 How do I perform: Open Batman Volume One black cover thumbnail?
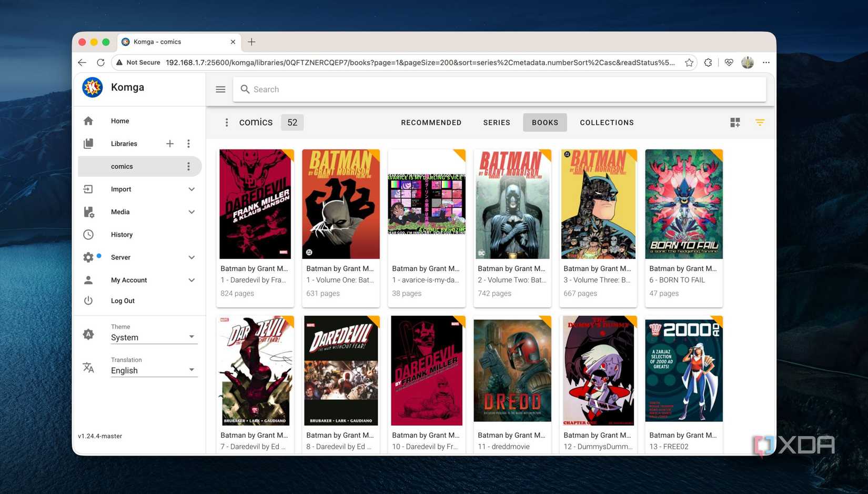point(341,204)
